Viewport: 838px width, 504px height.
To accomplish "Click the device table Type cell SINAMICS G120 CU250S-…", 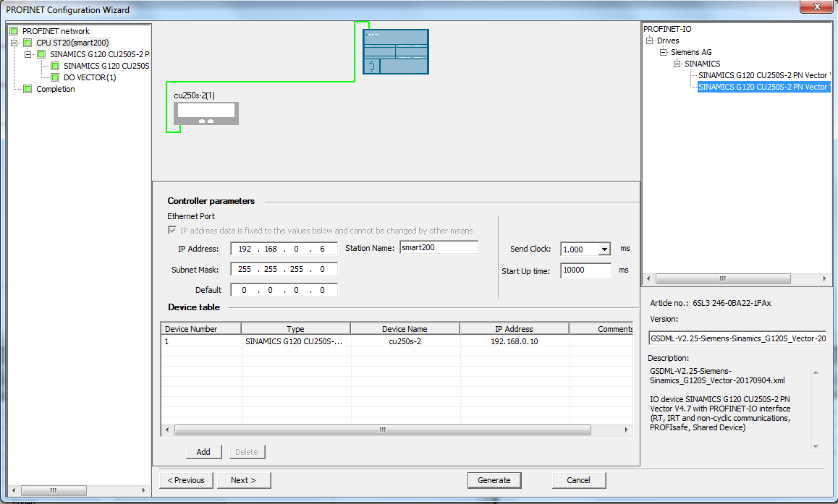I will [295, 341].
